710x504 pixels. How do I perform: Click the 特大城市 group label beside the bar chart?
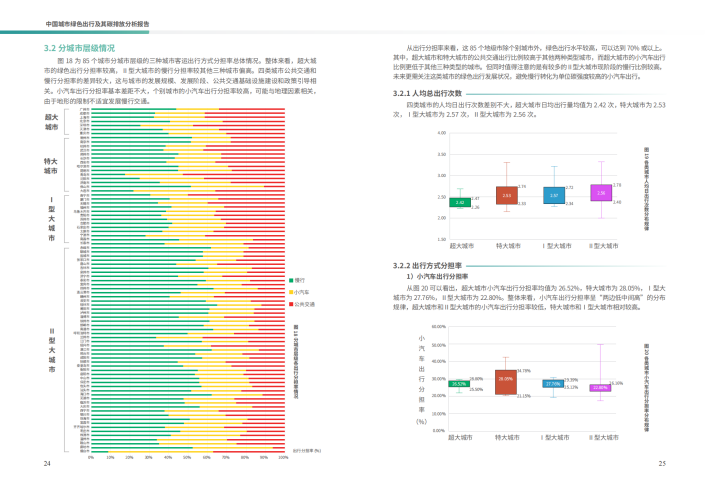pos(51,166)
